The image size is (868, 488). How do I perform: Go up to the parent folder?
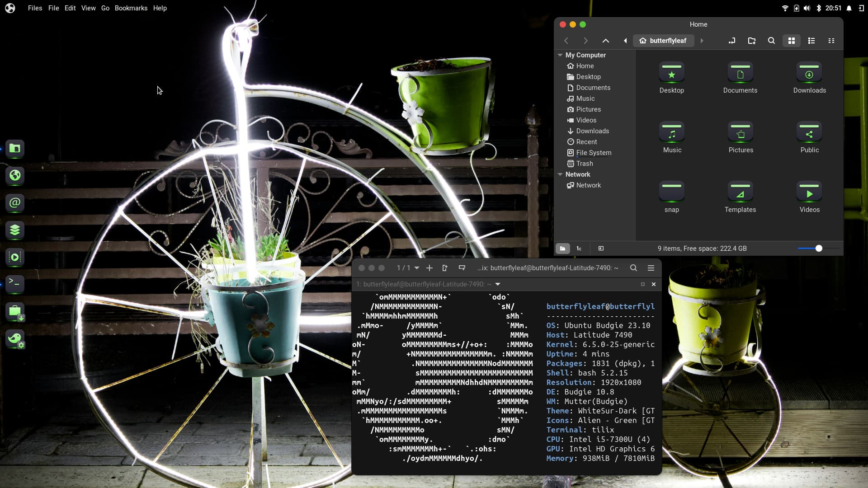[606, 41]
